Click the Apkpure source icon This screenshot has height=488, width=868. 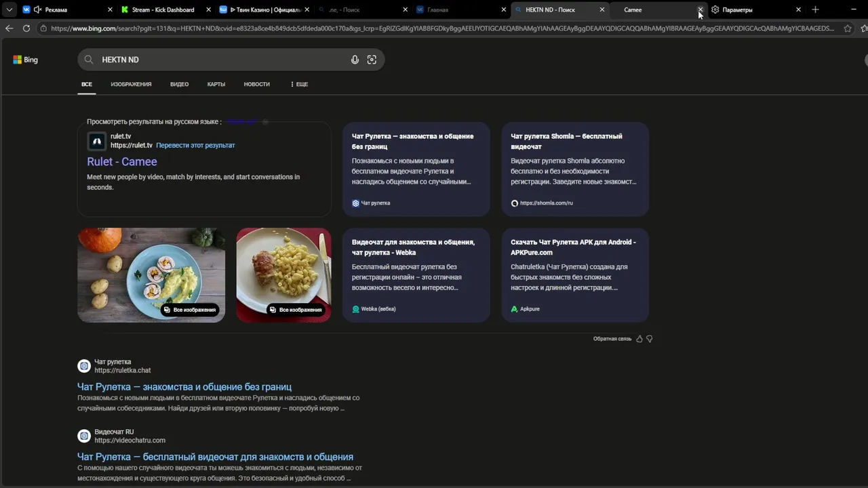coord(514,309)
